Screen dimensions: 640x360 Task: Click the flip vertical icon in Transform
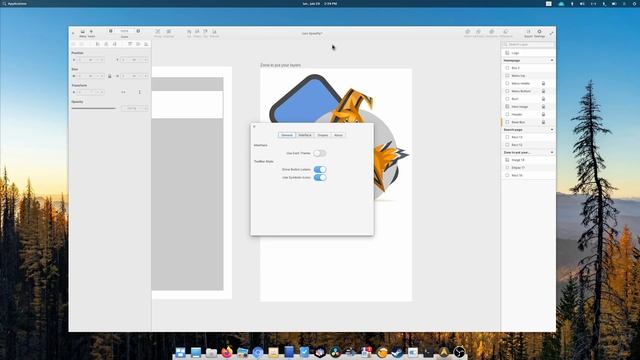140,92
